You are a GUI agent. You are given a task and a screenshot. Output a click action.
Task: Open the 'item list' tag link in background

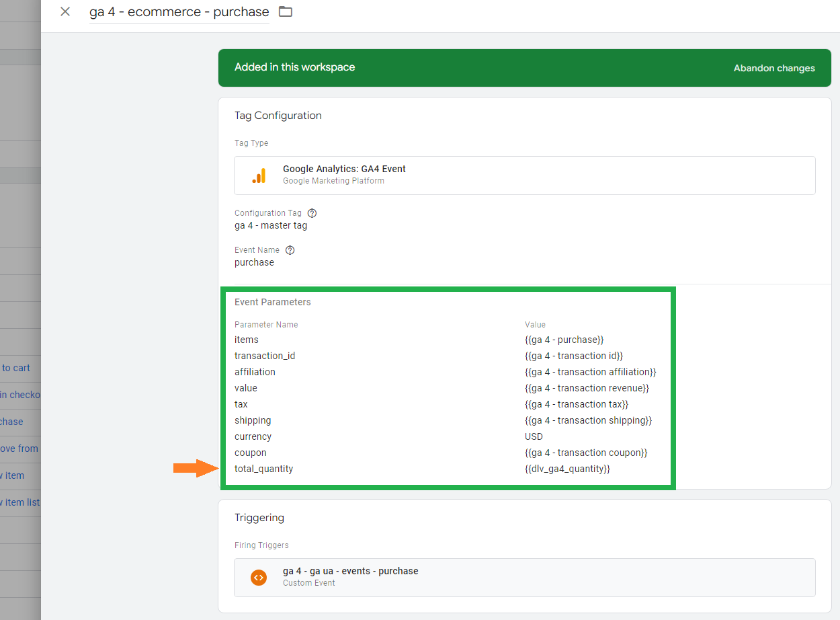[x=20, y=502]
